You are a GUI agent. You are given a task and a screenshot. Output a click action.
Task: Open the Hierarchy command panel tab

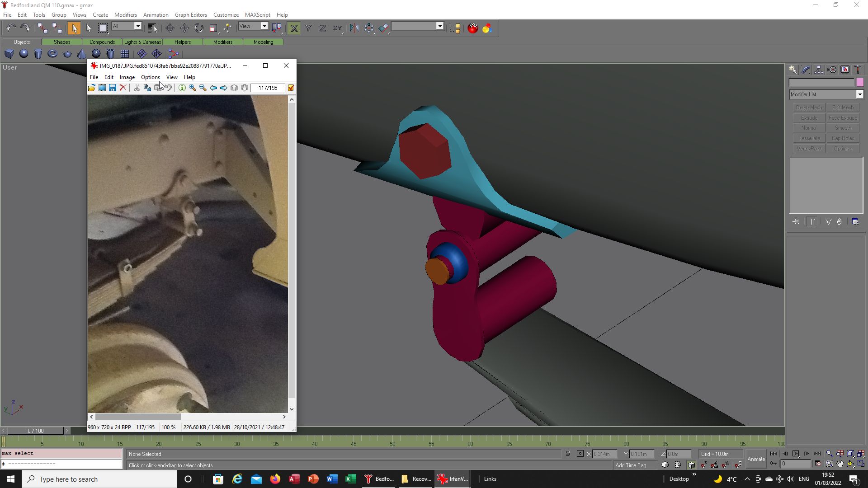[x=819, y=70]
